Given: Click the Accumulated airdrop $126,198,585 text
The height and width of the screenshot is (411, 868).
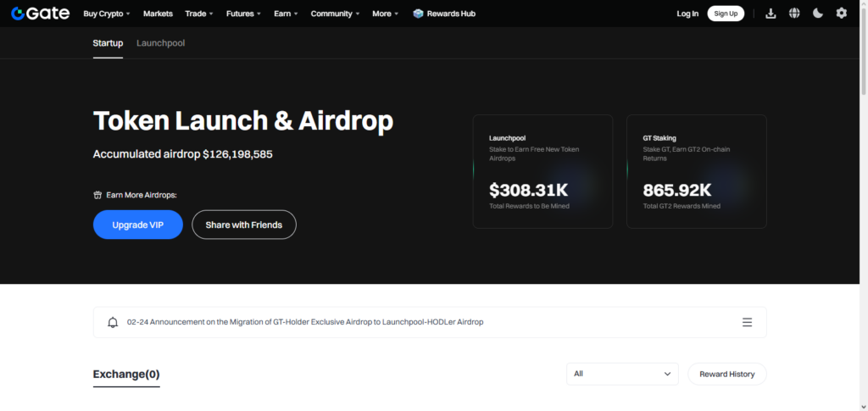Looking at the screenshot, I should pos(183,154).
